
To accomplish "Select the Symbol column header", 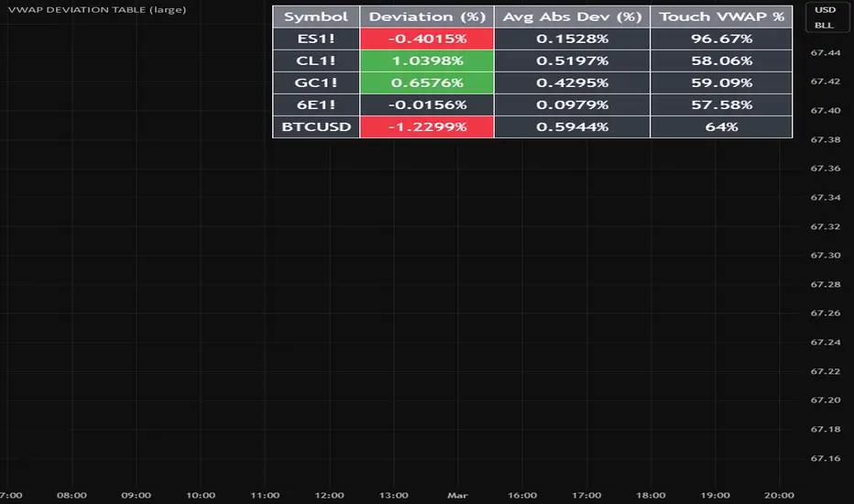I will click(x=316, y=16).
